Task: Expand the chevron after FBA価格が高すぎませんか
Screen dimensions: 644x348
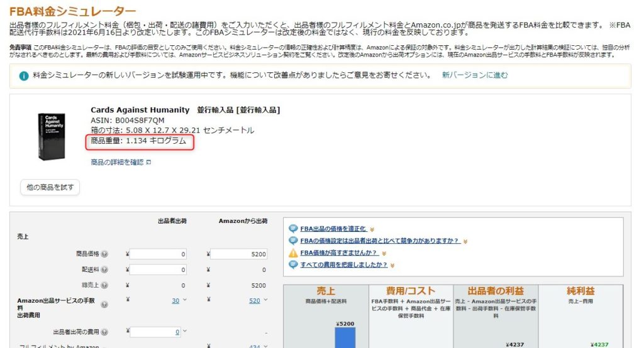Action: point(384,254)
